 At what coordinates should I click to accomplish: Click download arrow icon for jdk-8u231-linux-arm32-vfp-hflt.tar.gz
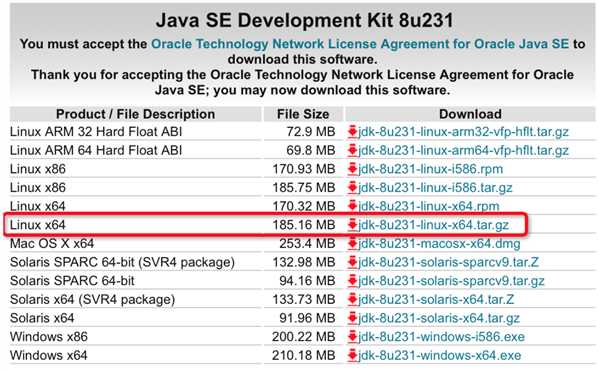click(x=352, y=132)
